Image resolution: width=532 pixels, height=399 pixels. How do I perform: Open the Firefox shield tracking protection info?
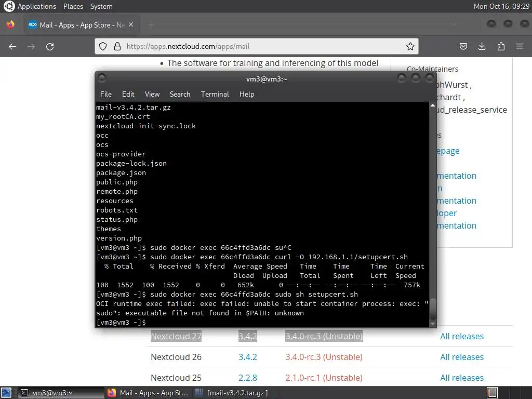[103, 46]
